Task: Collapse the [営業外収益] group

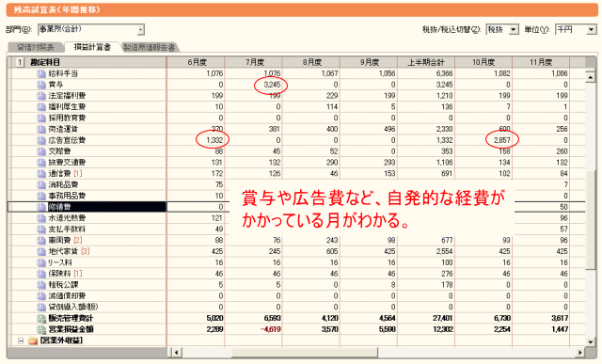Action: pyautogui.click(x=21, y=340)
